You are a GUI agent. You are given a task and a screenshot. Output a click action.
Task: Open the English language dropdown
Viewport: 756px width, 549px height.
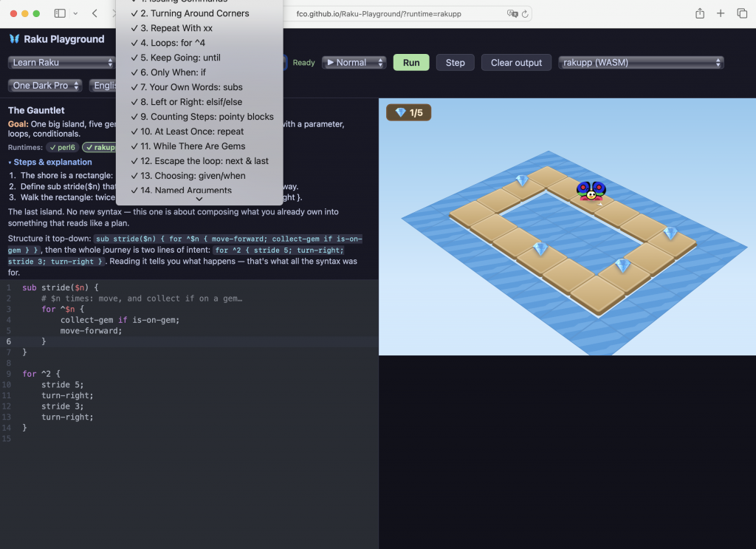103,86
